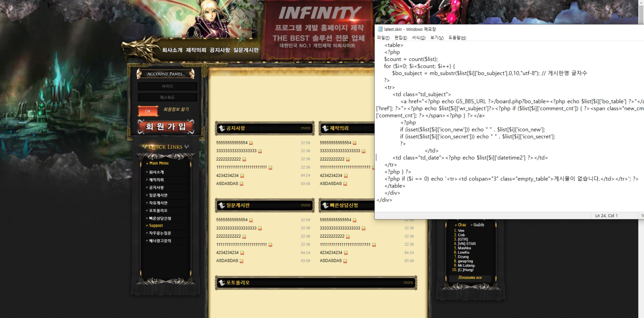The image size is (644, 318).
Task: Open the 파일(F) menu in Notepad
Action: 383,38
